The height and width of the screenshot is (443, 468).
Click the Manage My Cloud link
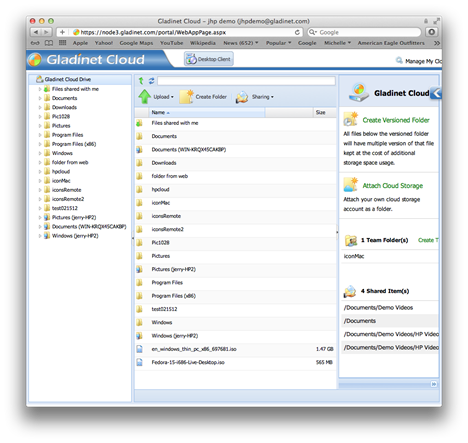(423, 61)
